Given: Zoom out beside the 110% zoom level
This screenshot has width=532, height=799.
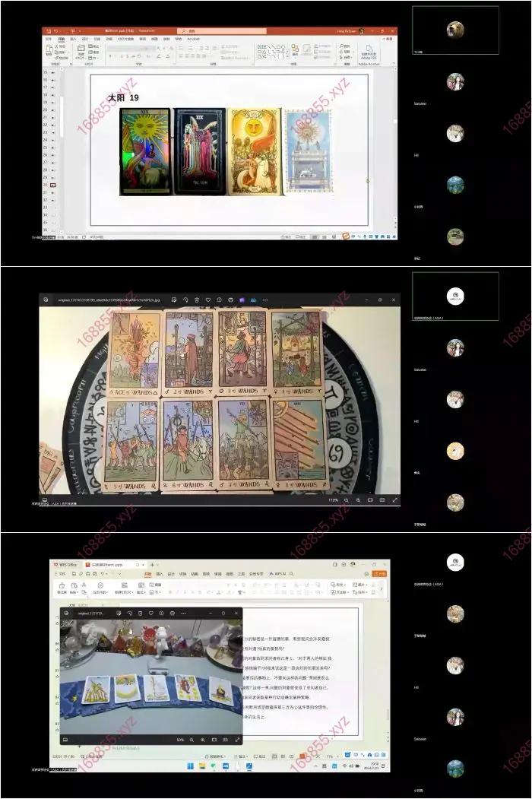Looking at the screenshot, I should click(347, 500).
